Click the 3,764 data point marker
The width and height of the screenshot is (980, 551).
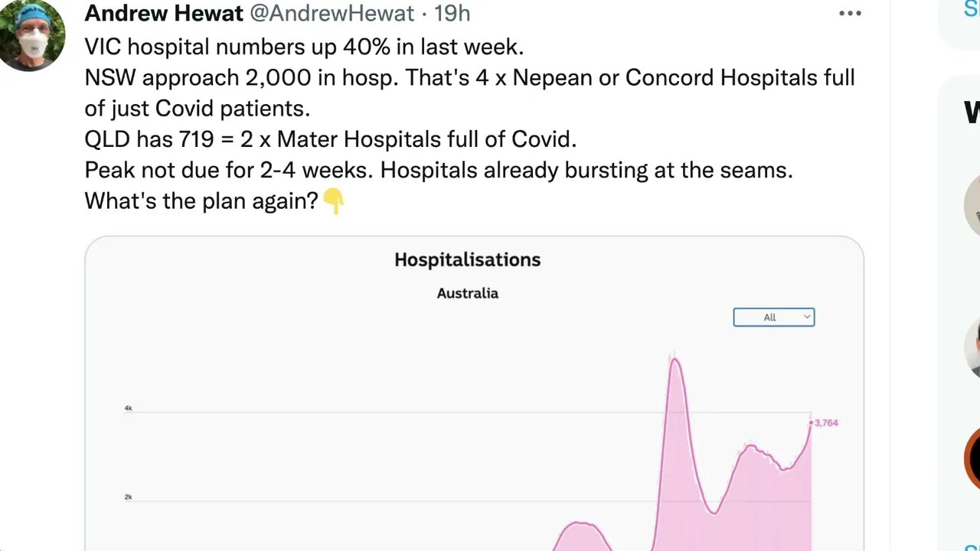pos(811,422)
